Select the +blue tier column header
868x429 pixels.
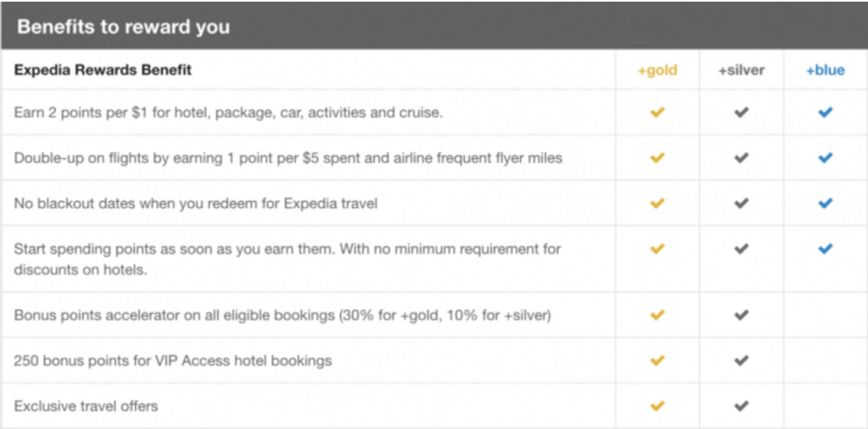point(825,70)
